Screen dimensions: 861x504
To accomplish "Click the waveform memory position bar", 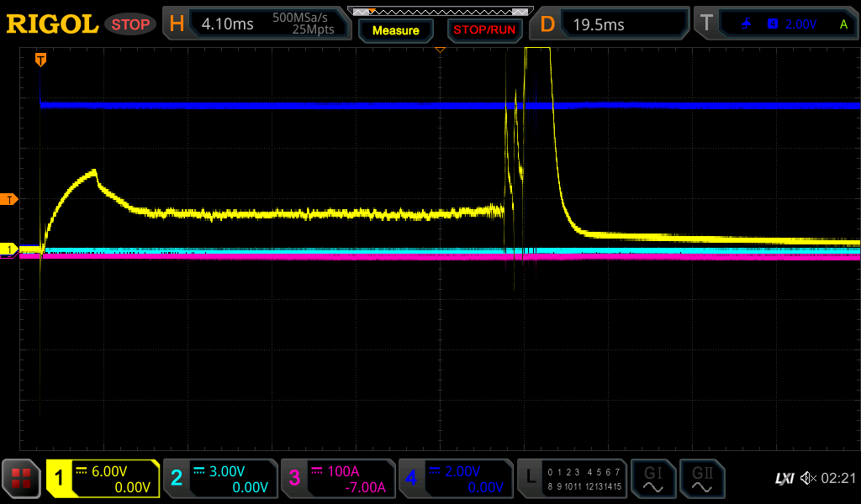I will (x=440, y=11).
